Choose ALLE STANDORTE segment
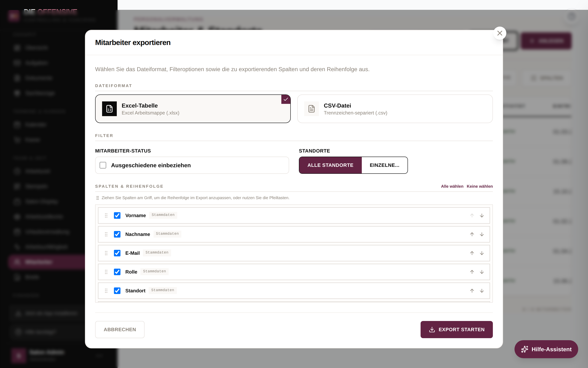 coord(330,165)
